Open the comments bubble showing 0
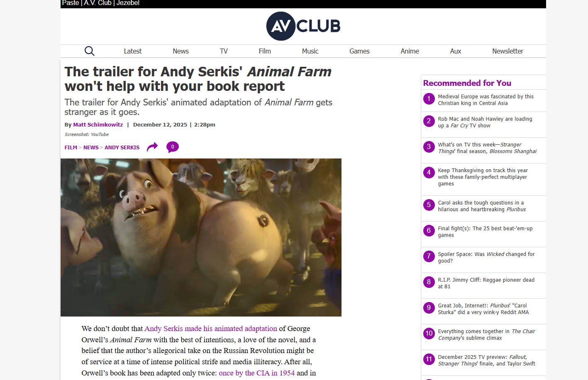Screen dimensions: 588x380 [173, 147]
